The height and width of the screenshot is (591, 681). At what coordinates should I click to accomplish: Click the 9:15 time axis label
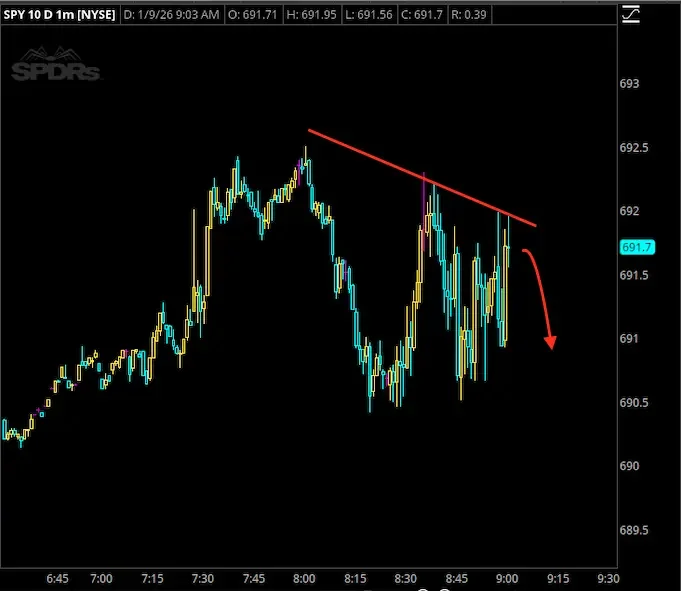click(558, 579)
